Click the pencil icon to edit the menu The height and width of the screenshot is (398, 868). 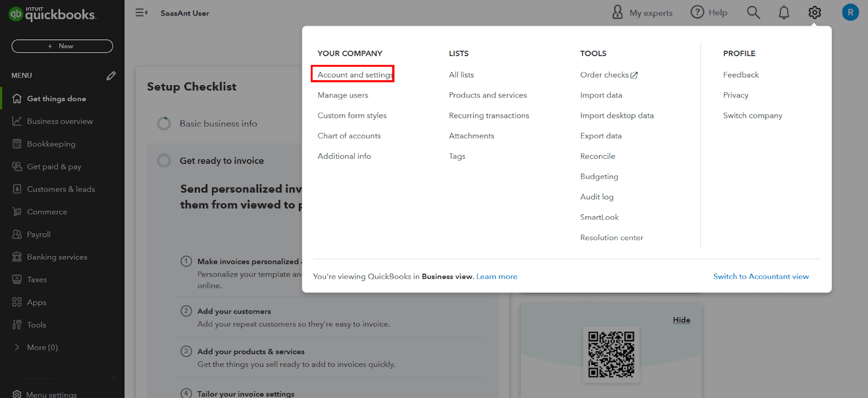111,75
